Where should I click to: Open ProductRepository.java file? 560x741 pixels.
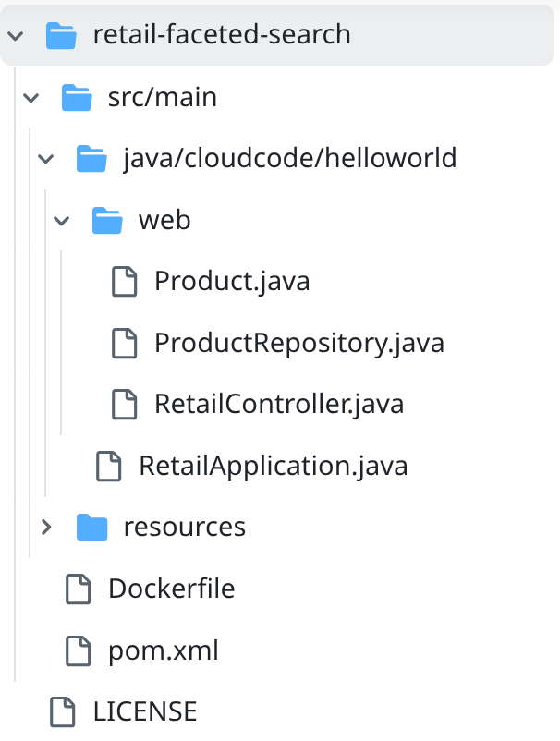[x=298, y=343]
